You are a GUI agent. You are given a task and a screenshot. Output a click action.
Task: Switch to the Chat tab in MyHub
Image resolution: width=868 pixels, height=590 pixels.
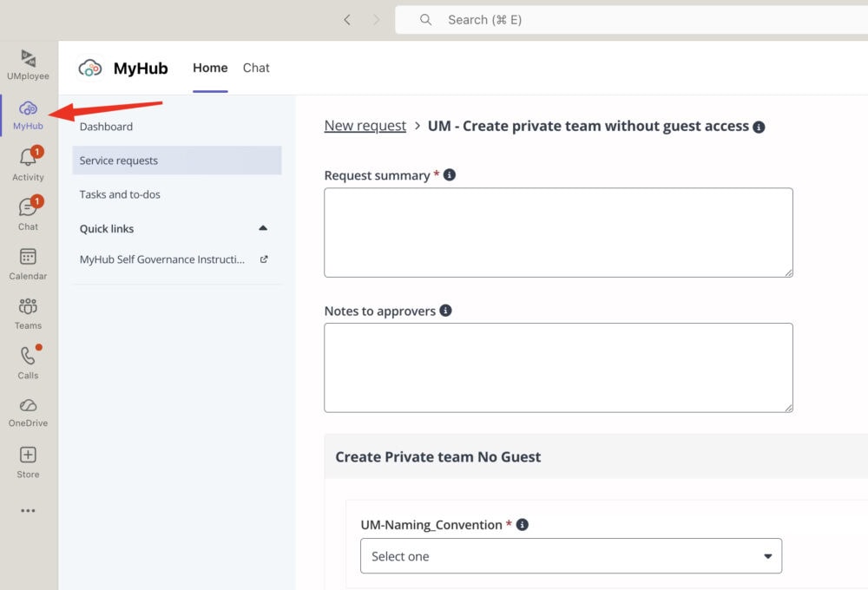[x=256, y=68]
